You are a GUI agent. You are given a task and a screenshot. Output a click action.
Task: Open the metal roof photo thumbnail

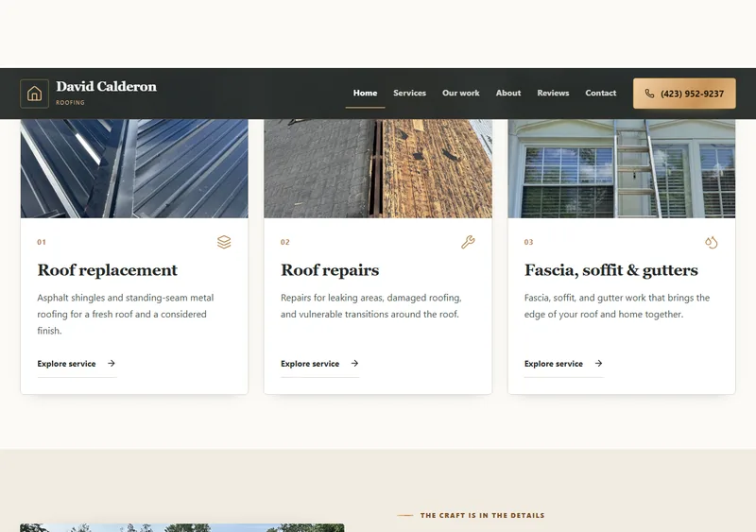tap(134, 168)
